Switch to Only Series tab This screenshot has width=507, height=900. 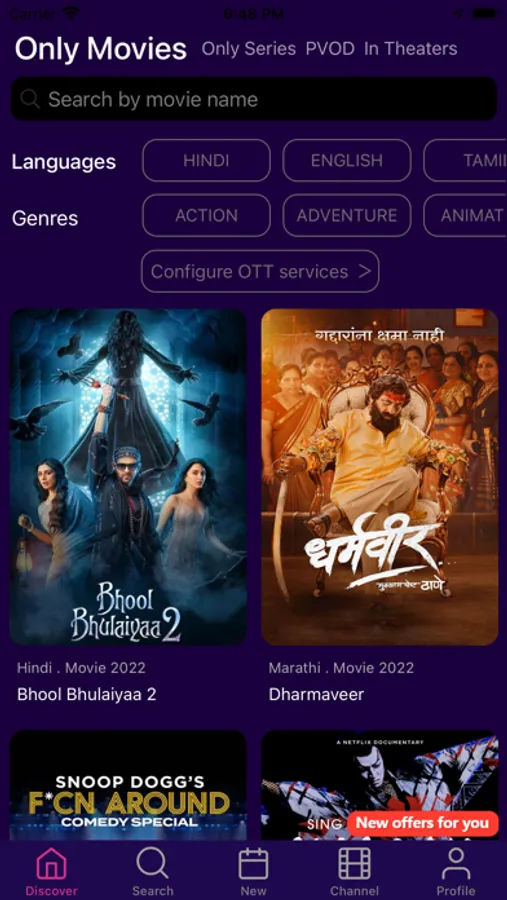pyautogui.click(x=249, y=49)
